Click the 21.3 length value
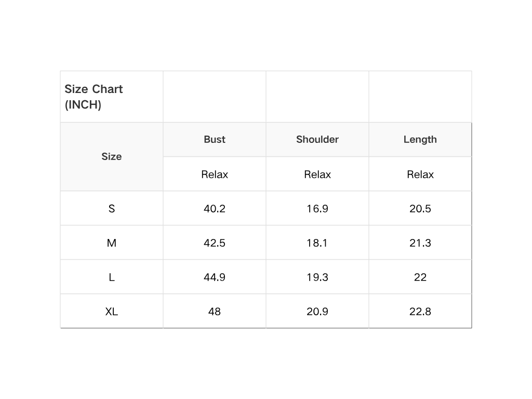532x399 pixels. click(x=420, y=243)
